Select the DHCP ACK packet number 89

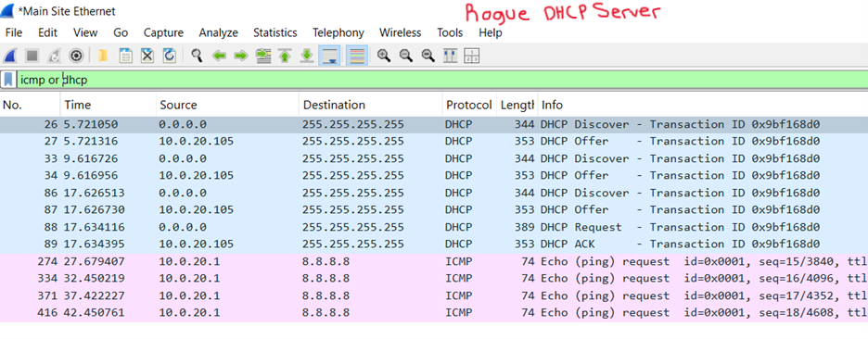point(434,244)
